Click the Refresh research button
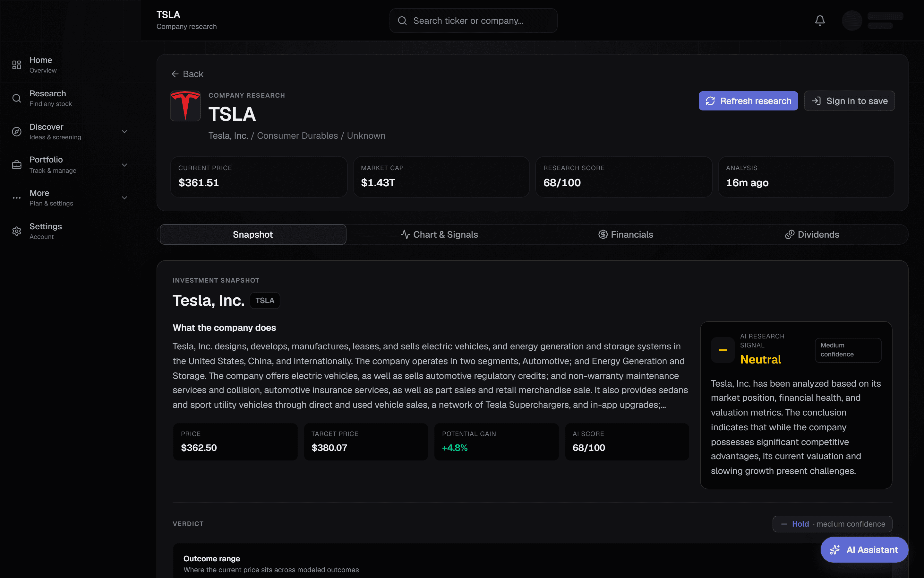Screen dimensions: 924x578 [x=749, y=101]
